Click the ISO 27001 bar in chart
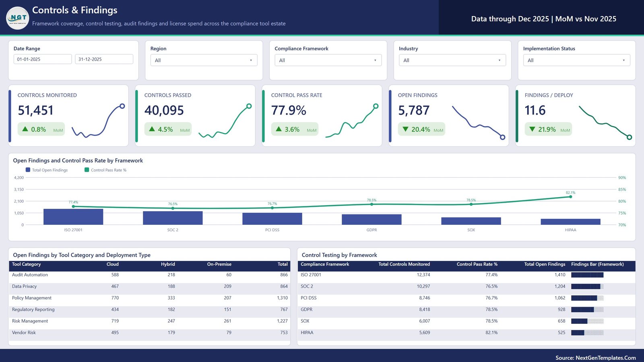Screen dimensions: 644x362 coord(73,217)
